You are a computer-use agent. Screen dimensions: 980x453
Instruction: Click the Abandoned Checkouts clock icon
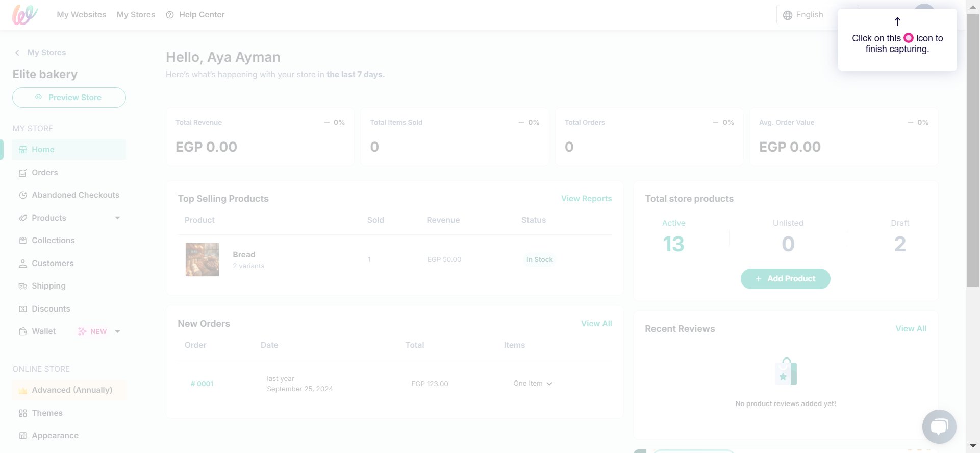tap(22, 195)
